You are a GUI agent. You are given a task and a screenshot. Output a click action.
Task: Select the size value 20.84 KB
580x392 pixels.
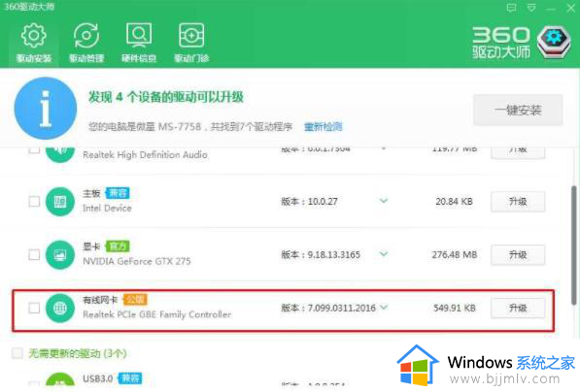point(454,202)
